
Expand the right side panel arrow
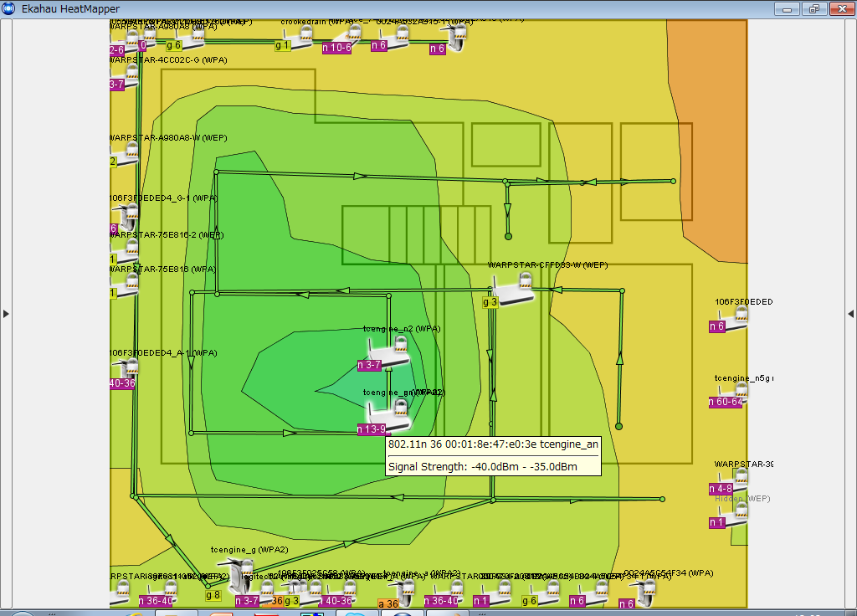850,314
